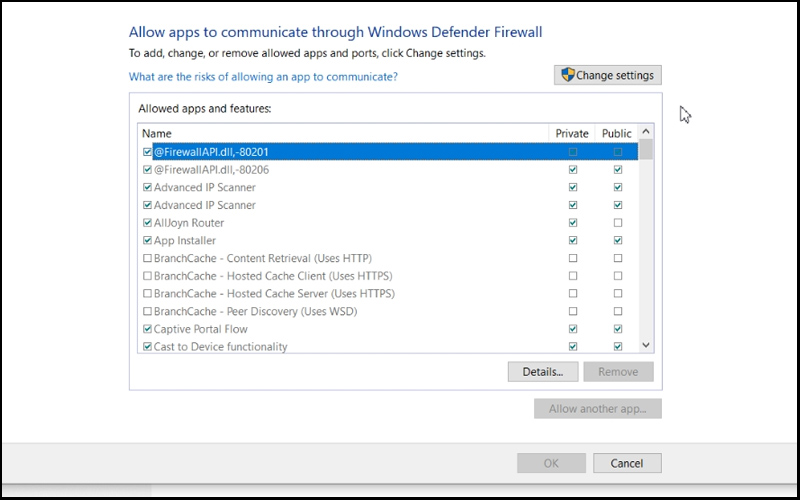Click the Private column header
The height and width of the screenshot is (500, 800).
click(572, 134)
